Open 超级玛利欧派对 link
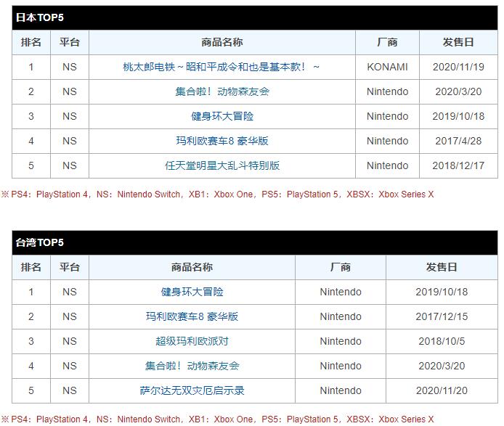Viewport: 504px width, 426px height. pyautogui.click(x=192, y=341)
